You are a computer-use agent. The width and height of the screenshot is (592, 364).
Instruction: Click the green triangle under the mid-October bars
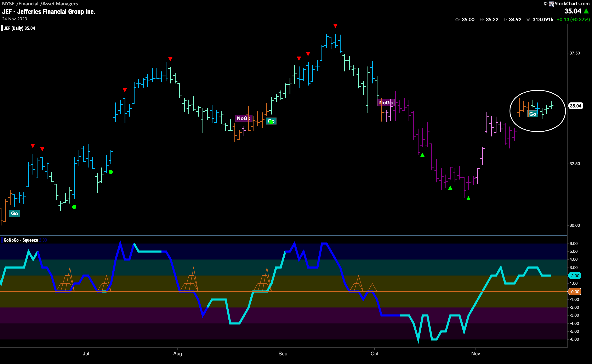click(422, 155)
